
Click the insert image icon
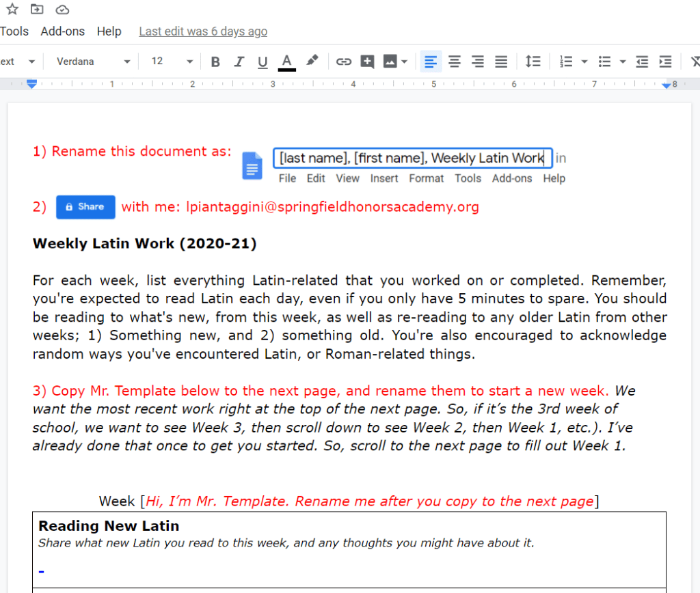[x=390, y=61]
